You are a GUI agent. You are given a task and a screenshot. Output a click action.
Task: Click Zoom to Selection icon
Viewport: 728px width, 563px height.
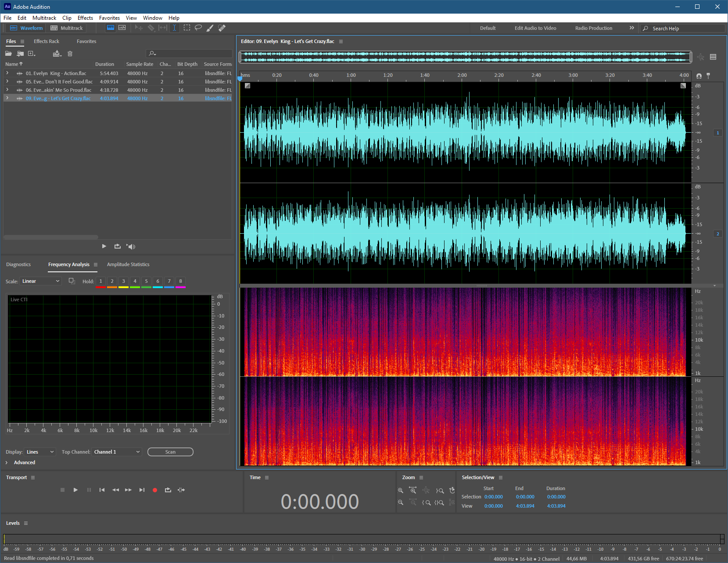click(x=439, y=502)
